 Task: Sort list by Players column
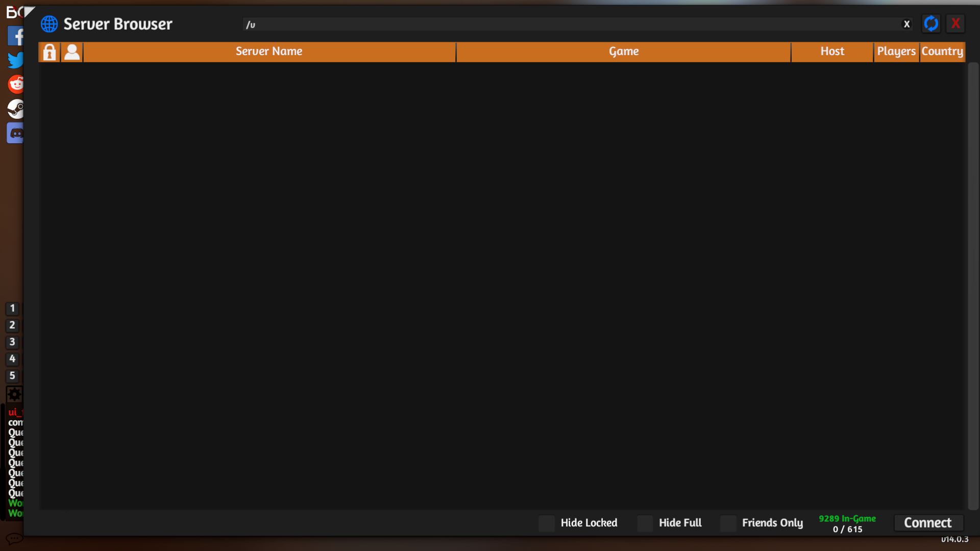tap(896, 52)
